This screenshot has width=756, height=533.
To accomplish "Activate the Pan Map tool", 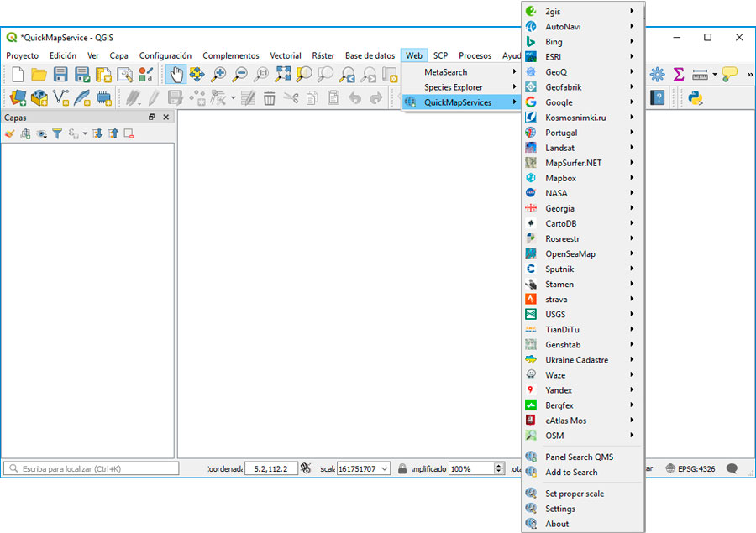I will (176, 74).
